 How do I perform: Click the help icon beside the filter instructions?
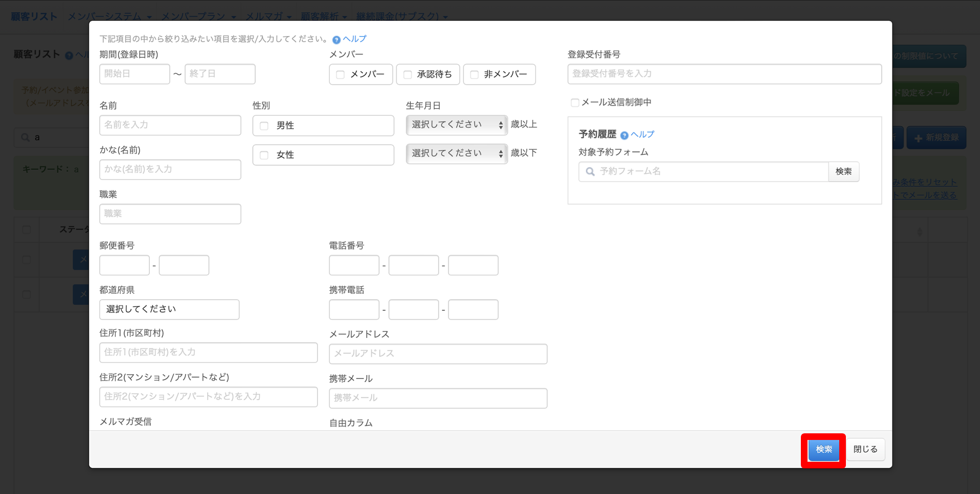click(336, 40)
